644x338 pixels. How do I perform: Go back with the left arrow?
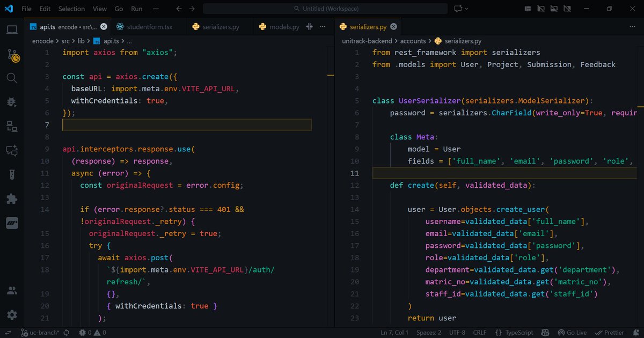click(179, 9)
